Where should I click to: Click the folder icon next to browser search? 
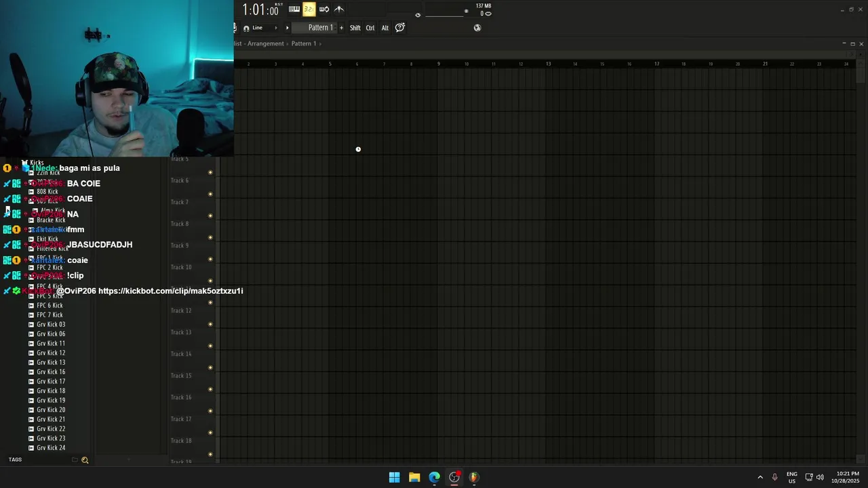[75, 460]
